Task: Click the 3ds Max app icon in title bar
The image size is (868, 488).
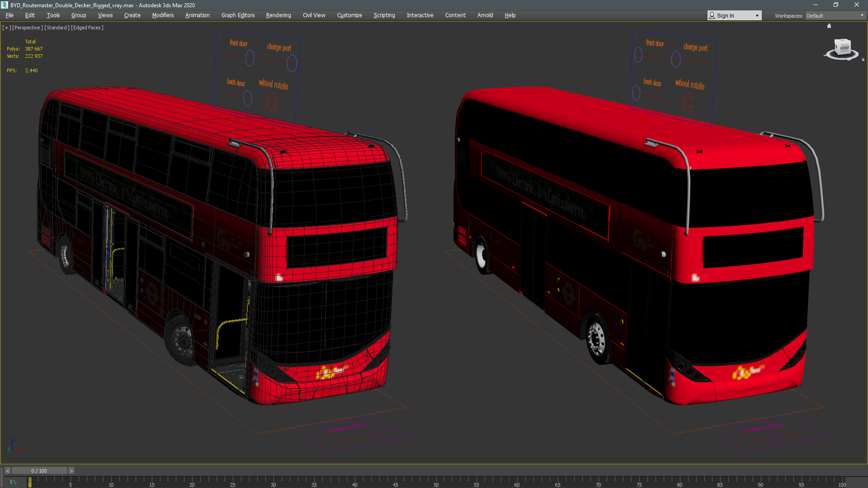Action: pyautogui.click(x=5, y=5)
